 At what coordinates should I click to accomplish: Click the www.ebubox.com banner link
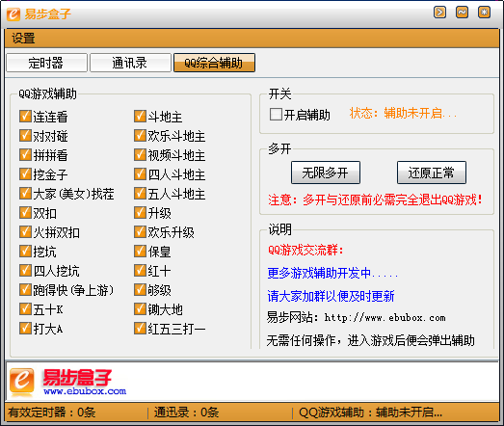pos(85,391)
